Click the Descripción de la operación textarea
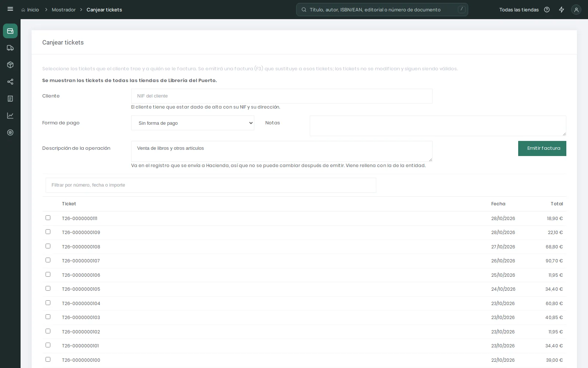This screenshot has width=588, height=368. [x=282, y=151]
